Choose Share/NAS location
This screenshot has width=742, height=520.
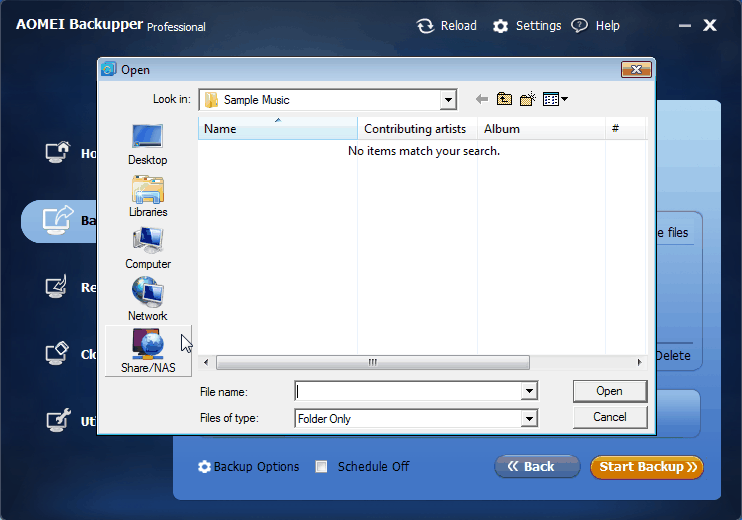[x=148, y=351]
